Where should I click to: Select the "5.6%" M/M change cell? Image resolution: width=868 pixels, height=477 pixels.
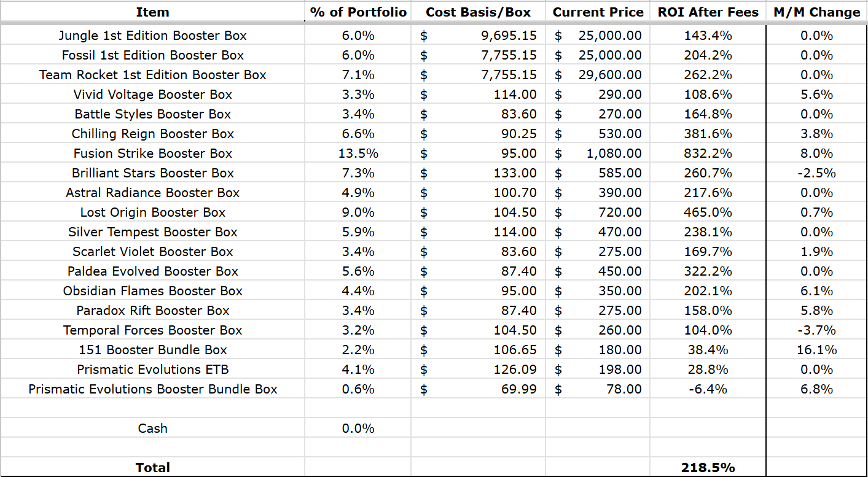(817, 95)
